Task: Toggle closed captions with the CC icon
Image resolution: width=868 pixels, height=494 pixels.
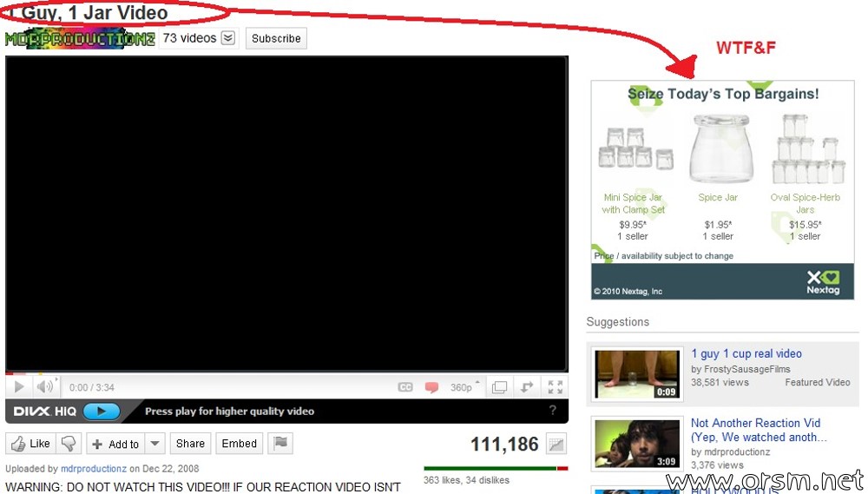Action: 405,387
